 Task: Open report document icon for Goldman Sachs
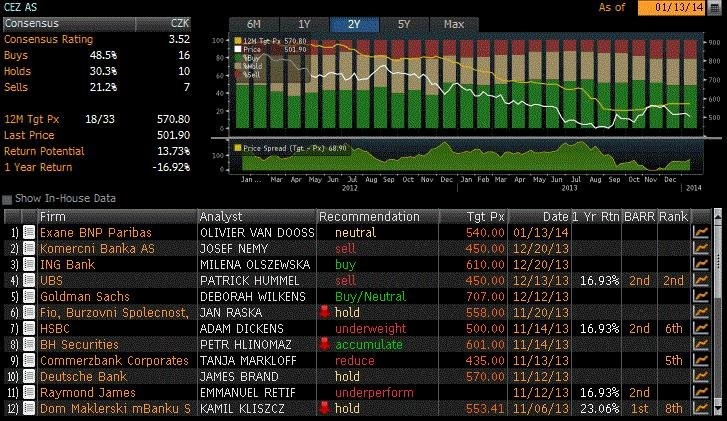pos(29,296)
